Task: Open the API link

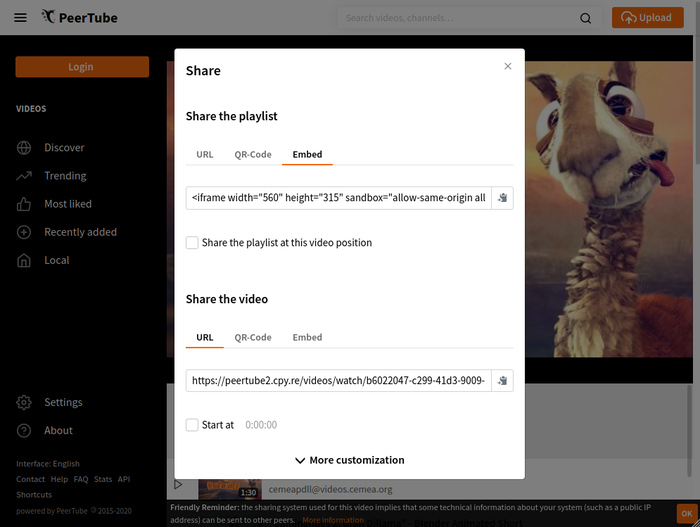Action: coord(124,479)
